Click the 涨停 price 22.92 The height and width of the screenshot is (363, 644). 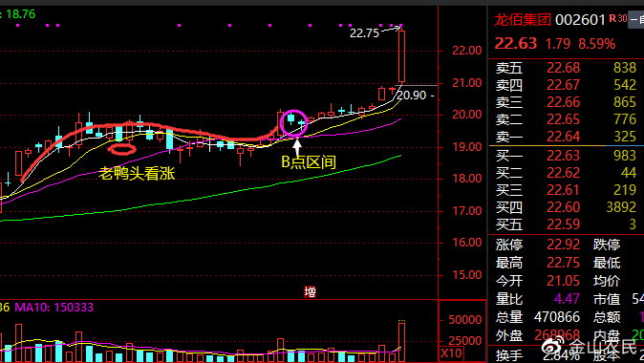563,245
